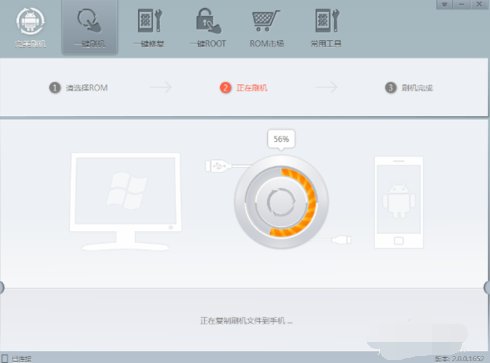Open the title bar dropdown menu arrow
490x363 pixels.
444,4
